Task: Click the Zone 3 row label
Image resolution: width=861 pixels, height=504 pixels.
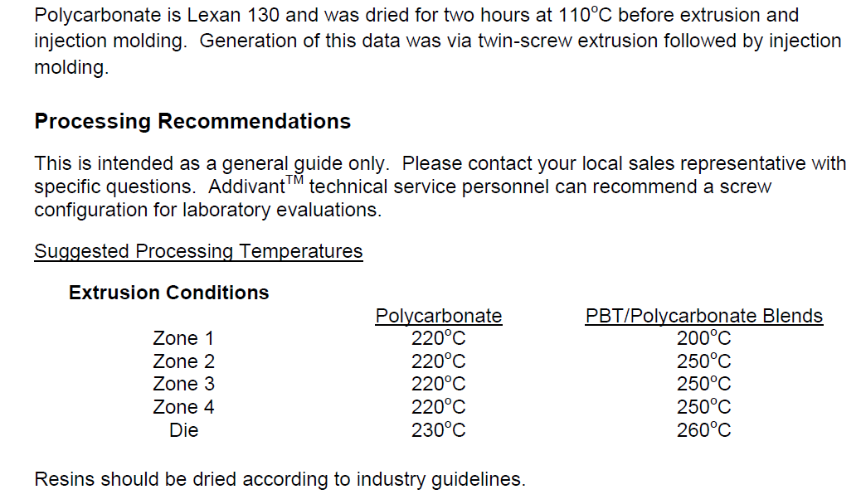Action: [183, 384]
